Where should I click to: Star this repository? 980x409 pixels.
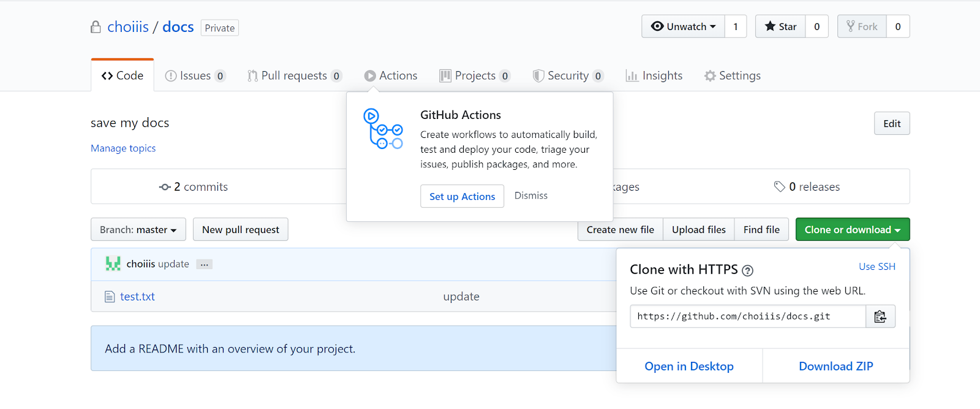(780, 26)
